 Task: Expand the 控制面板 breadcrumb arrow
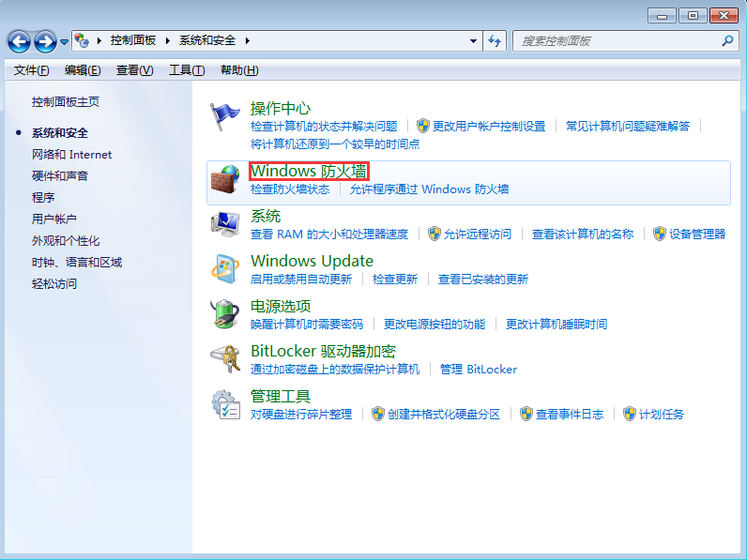(171, 41)
